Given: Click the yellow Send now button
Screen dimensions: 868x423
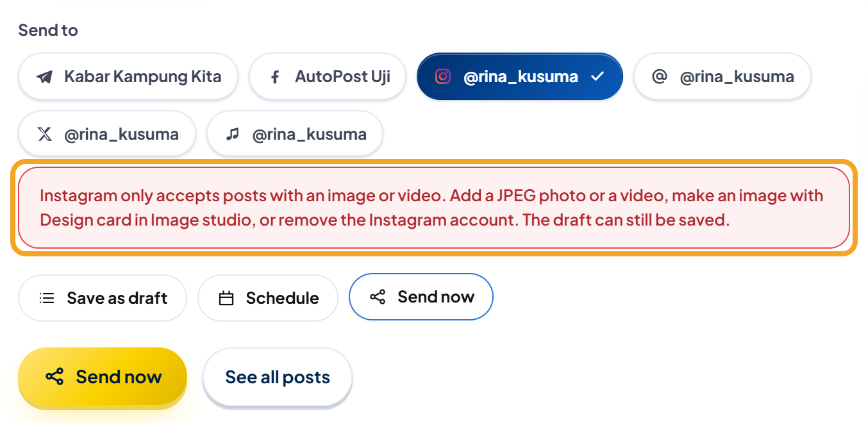Looking at the screenshot, I should tap(103, 377).
